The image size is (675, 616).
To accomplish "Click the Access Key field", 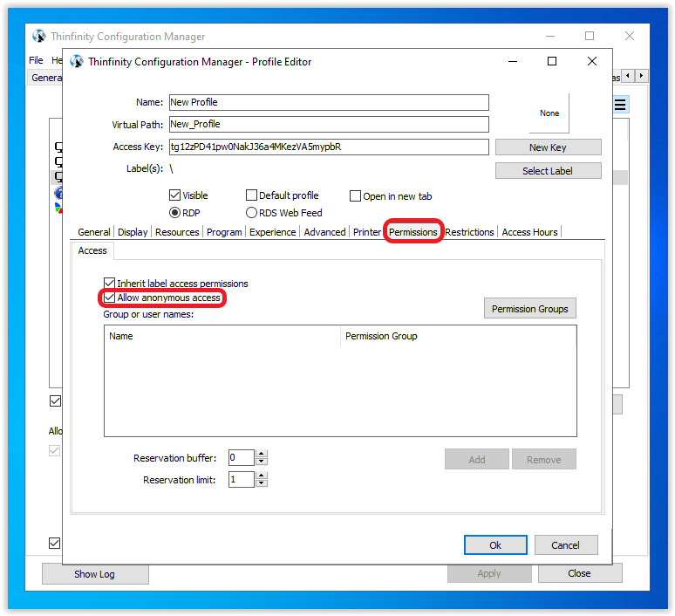I will [x=329, y=147].
